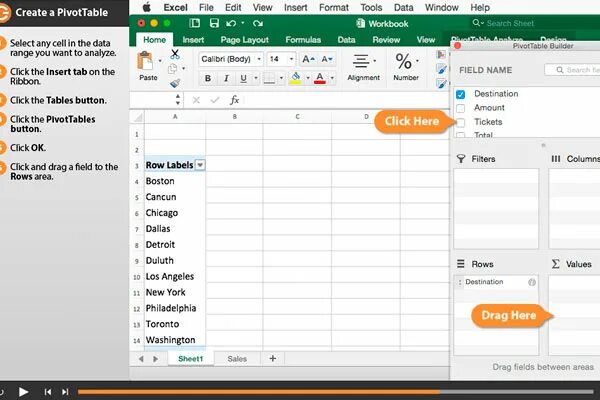Open the Home ribbon tab
This screenshot has width=600, height=400.
[155, 40]
